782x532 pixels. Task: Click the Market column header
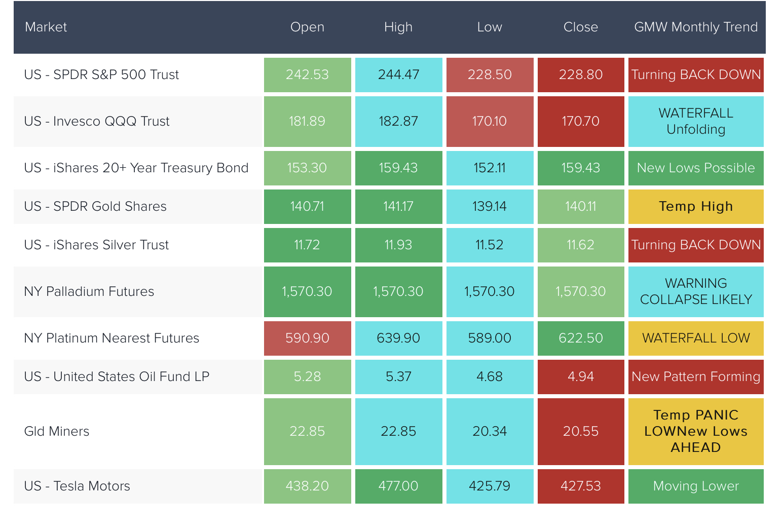tap(46, 27)
